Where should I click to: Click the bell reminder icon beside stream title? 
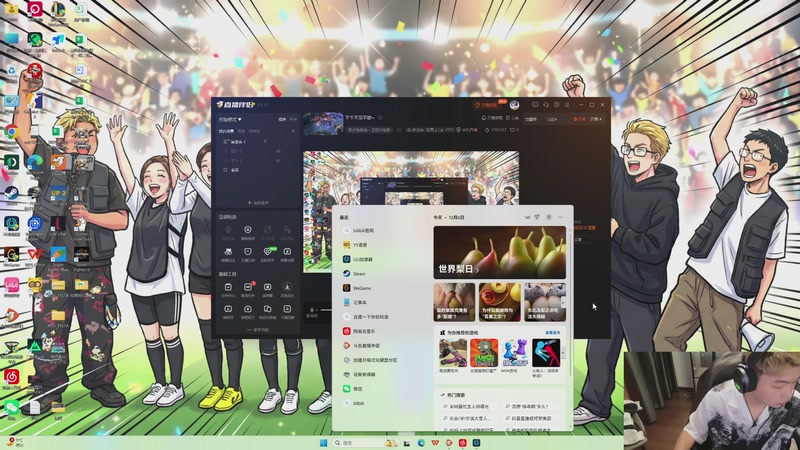click(x=484, y=118)
